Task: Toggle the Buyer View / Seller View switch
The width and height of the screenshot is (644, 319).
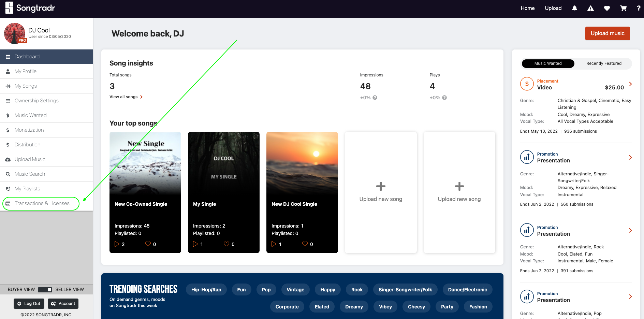Action: (45, 290)
